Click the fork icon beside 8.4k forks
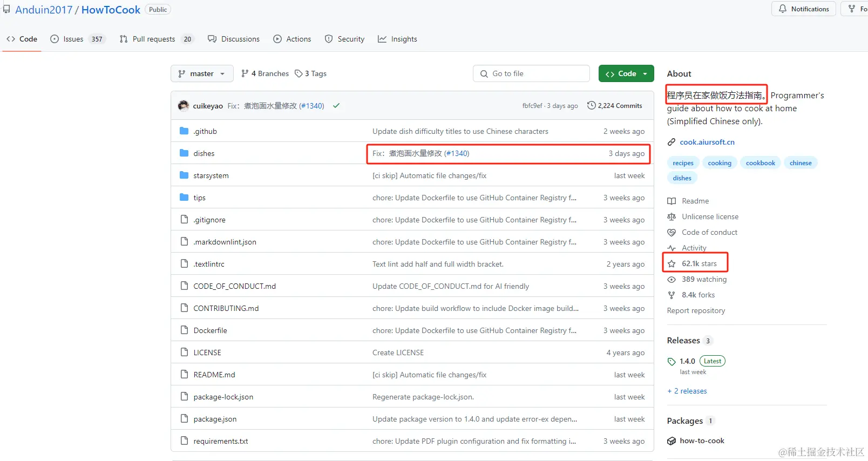This screenshot has width=868, height=461. click(672, 295)
